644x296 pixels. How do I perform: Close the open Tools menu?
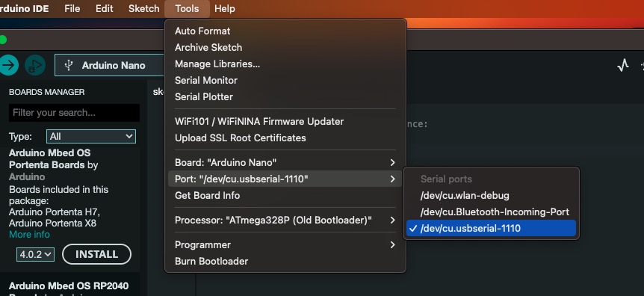pos(187,9)
